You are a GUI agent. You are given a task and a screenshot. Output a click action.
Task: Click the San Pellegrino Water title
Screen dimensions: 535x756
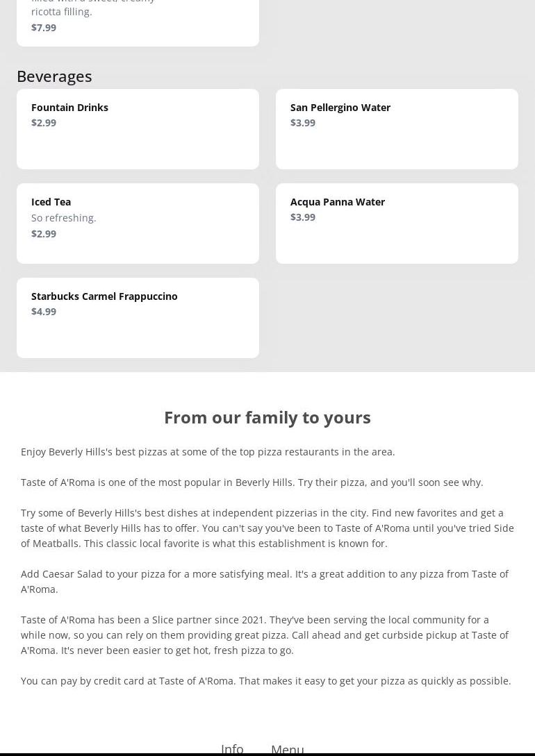[340, 107]
